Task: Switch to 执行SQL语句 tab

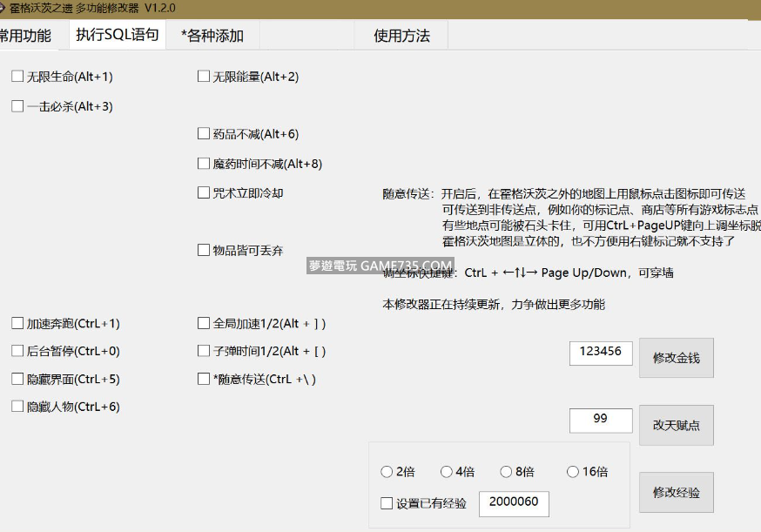Action: point(118,36)
